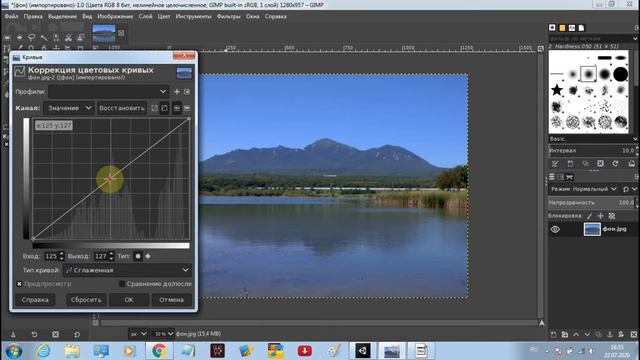Viewport: 640px width, 360px height.
Task: Switch curves to perceptual mode
Action: coord(164,108)
